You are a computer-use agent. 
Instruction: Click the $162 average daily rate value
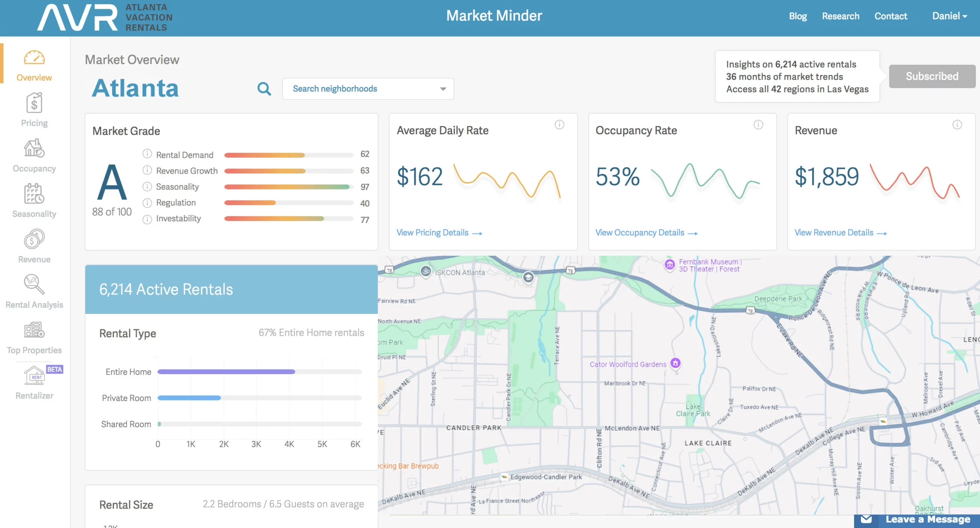point(420,177)
